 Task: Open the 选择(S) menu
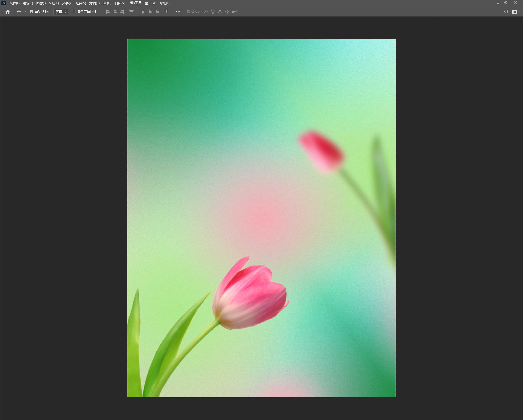(x=81, y=3)
